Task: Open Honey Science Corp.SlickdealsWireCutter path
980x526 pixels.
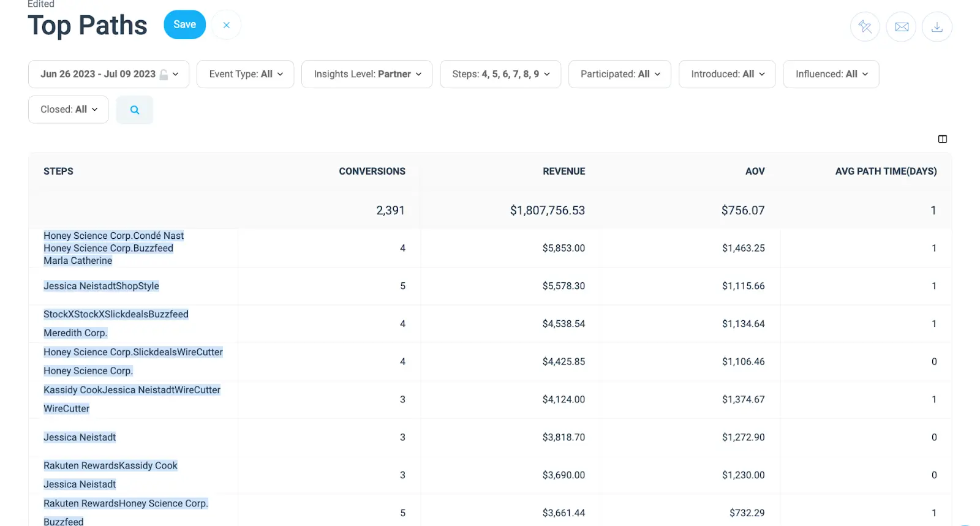Action: [x=133, y=352]
